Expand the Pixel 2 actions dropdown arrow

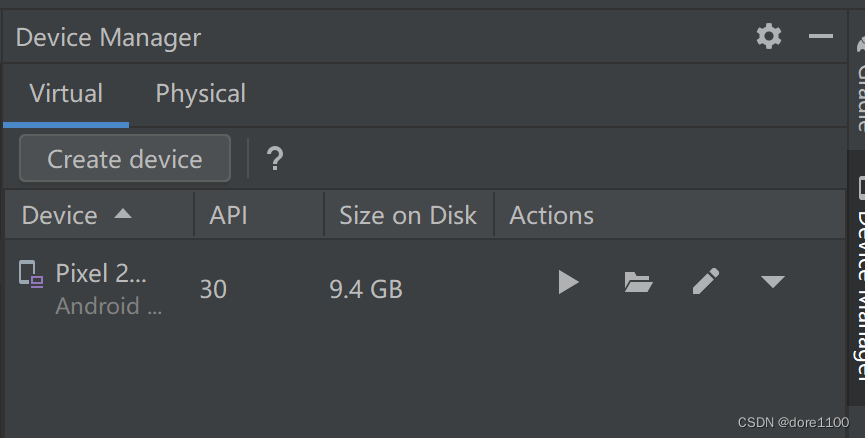(772, 283)
